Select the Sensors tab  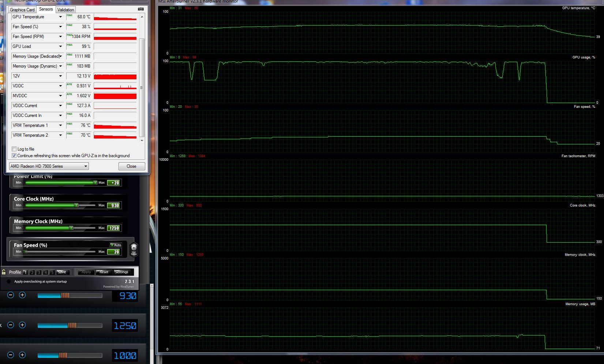tap(46, 9)
